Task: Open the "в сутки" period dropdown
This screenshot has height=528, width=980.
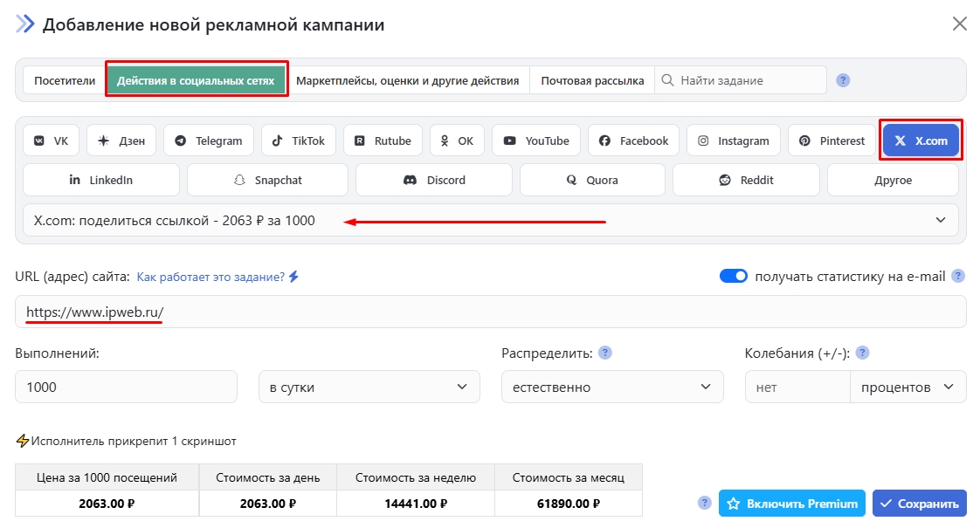Action: [369, 387]
